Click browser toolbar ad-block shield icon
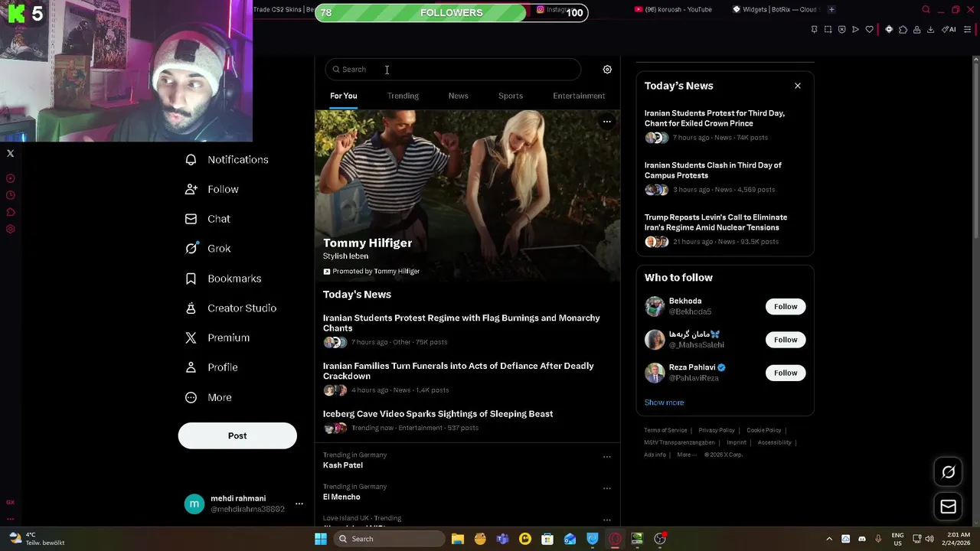 (x=841, y=30)
